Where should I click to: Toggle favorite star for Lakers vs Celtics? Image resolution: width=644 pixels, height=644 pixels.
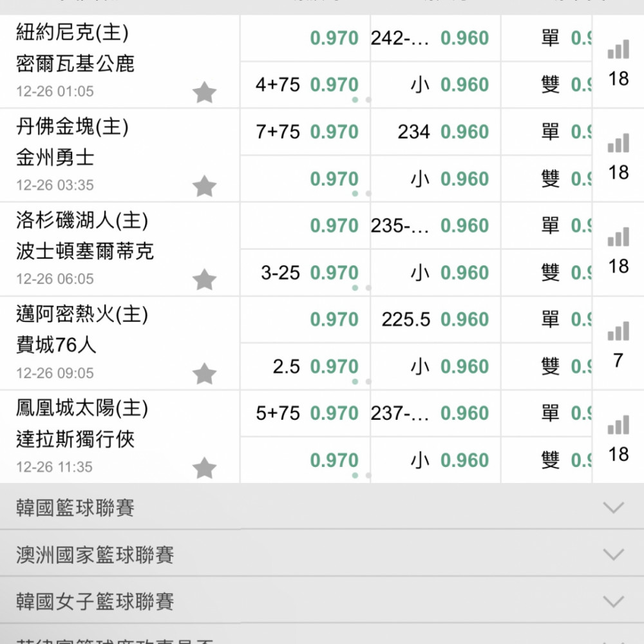pos(204,280)
